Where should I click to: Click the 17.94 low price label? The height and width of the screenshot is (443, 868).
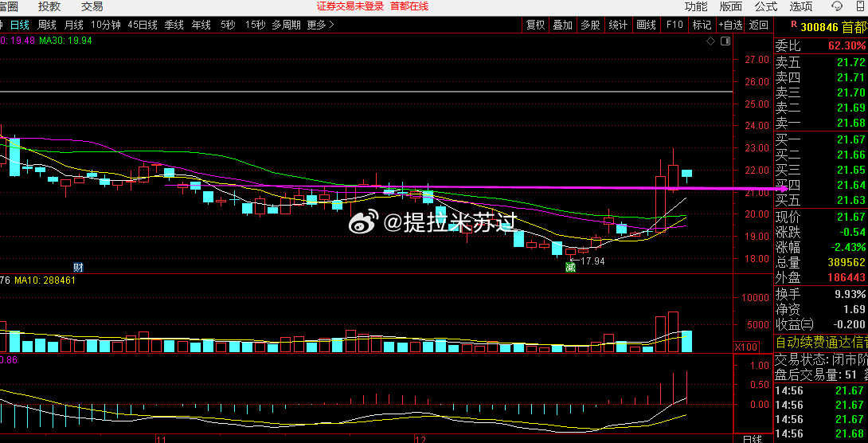point(591,261)
